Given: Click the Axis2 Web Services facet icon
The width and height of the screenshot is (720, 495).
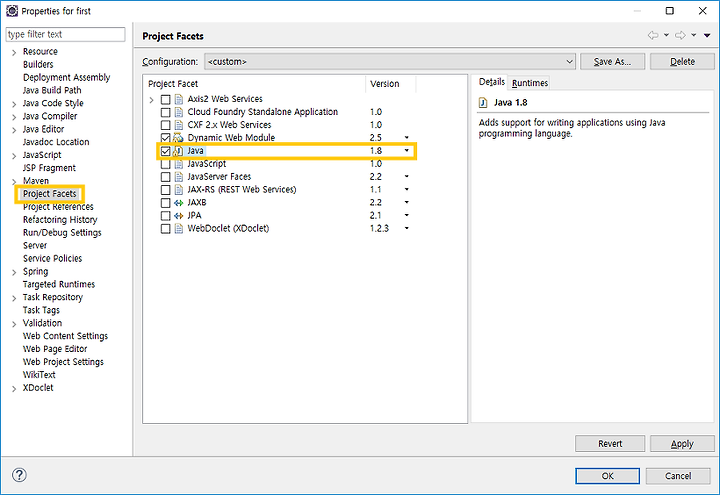Looking at the screenshot, I should point(179,99).
